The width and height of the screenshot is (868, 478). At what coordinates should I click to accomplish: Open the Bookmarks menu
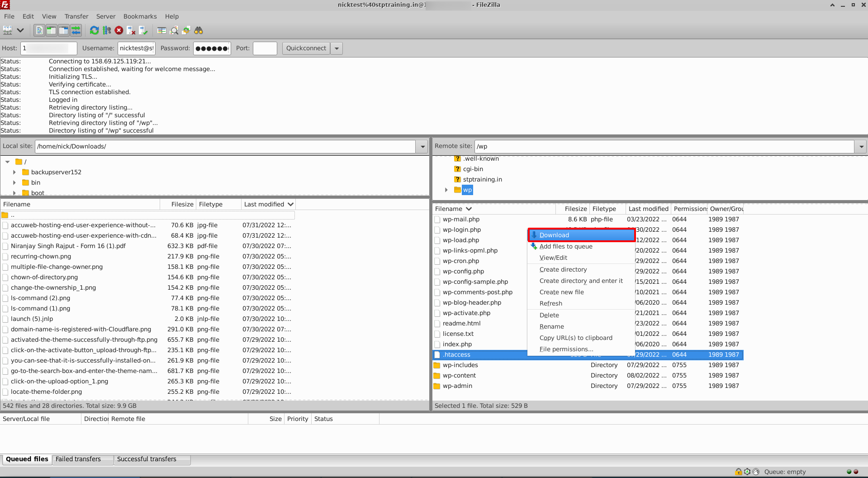(140, 16)
